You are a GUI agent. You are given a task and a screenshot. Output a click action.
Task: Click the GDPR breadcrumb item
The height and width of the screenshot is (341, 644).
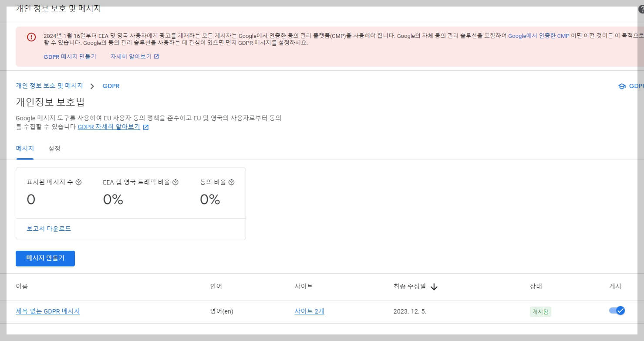(111, 86)
